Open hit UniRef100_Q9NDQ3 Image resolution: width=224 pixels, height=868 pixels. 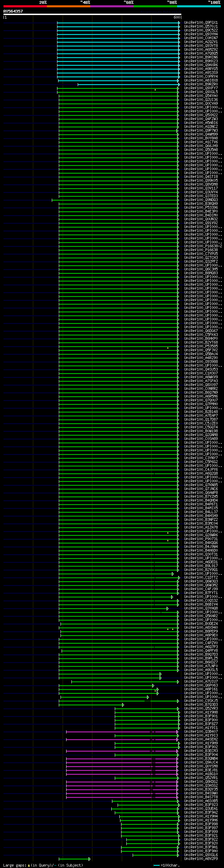click(201, 200)
